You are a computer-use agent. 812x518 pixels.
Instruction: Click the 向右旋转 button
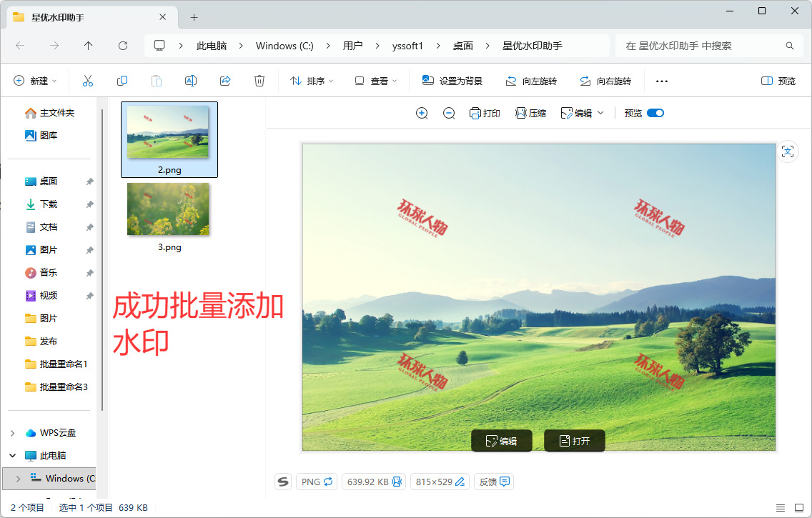click(x=605, y=81)
